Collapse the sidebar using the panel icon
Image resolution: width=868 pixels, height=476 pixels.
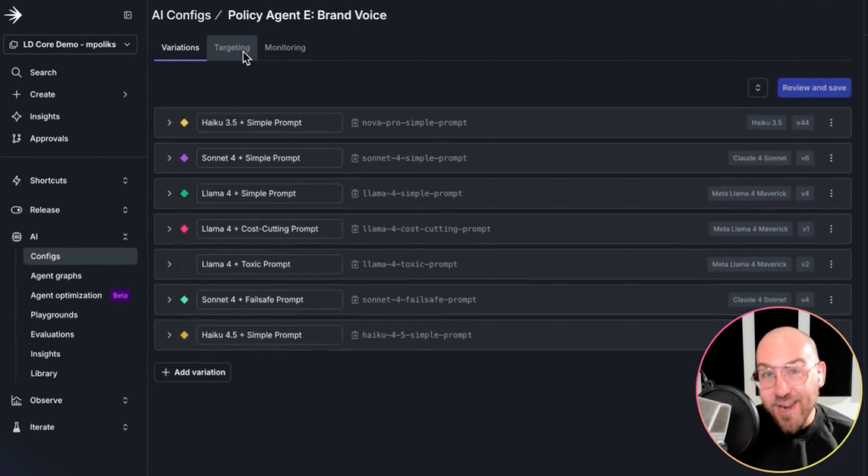click(128, 15)
